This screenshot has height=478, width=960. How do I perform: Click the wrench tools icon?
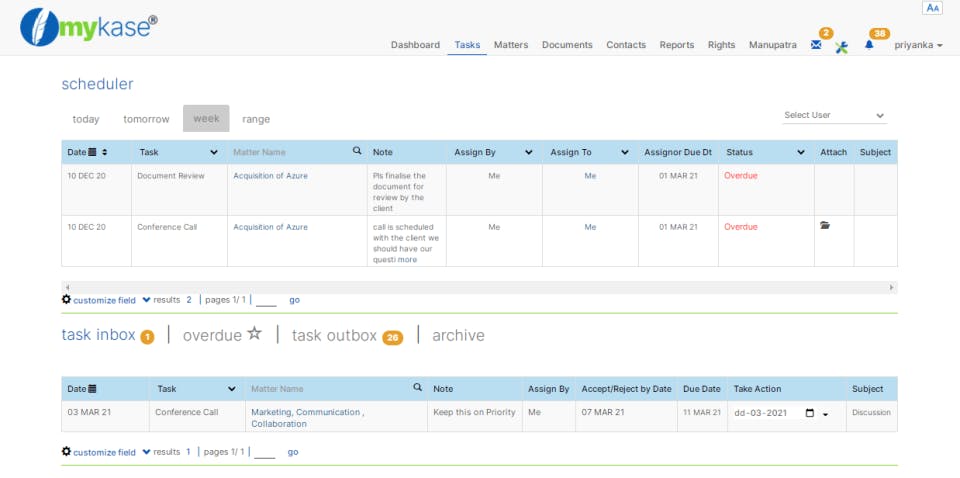click(x=842, y=47)
